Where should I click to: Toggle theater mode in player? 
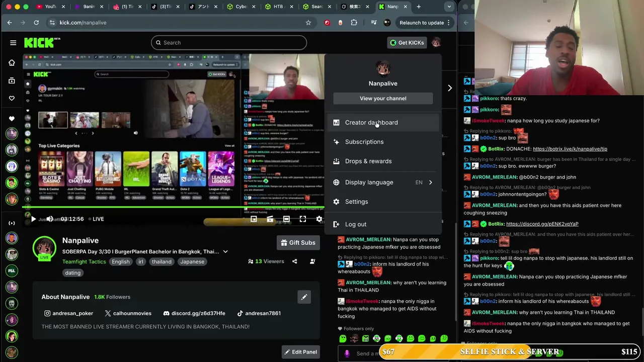(286, 219)
